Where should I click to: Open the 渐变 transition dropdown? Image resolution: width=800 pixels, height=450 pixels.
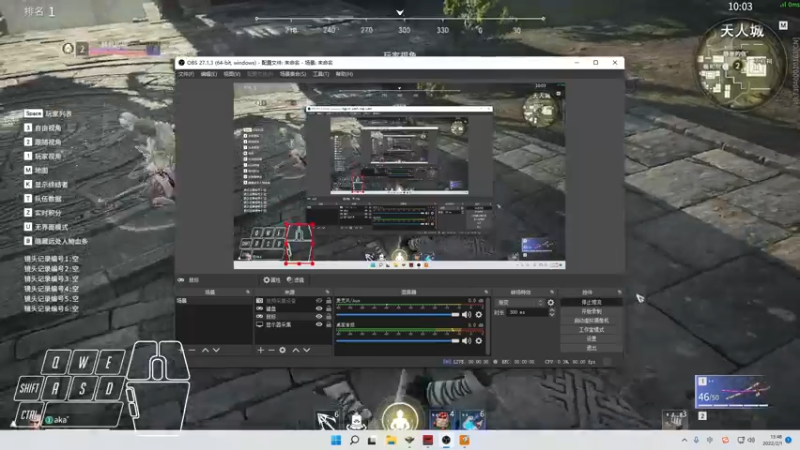[x=520, y=303]
